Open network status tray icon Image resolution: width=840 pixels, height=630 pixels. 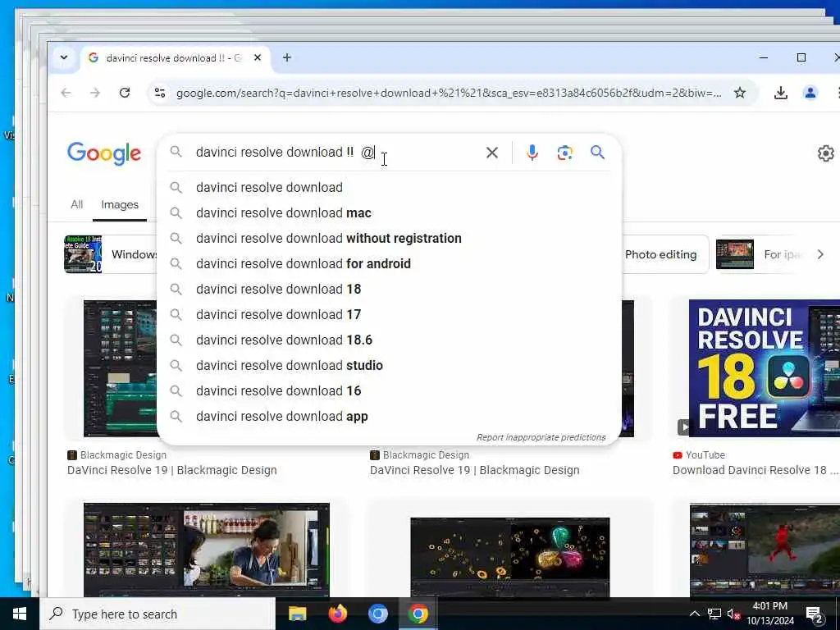coord(714,614)
